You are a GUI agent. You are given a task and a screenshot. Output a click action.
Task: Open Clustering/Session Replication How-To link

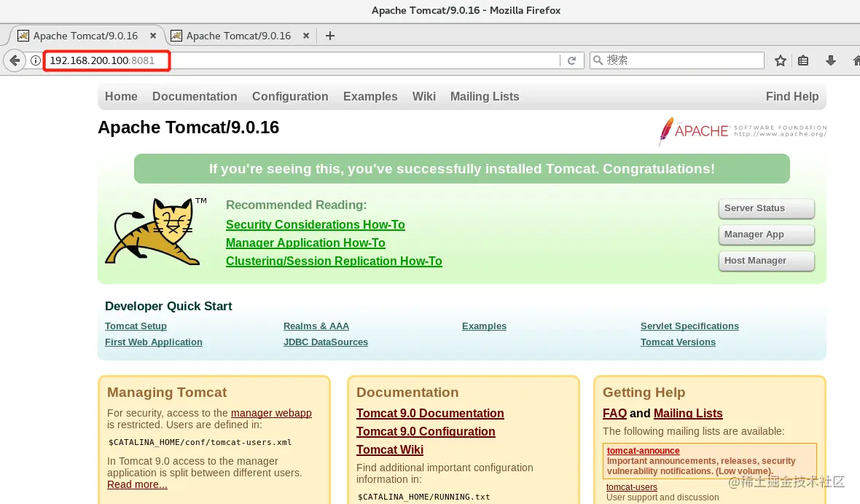click(x=334, y=261)
